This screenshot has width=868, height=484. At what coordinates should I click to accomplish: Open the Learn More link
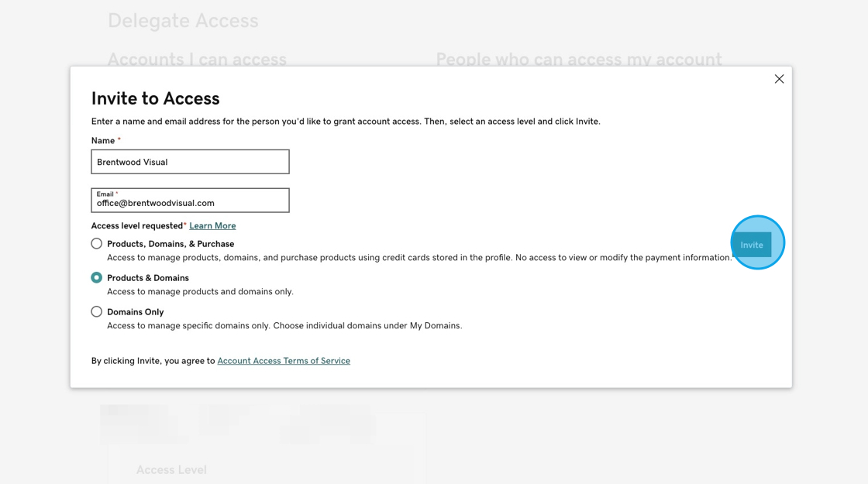pyautogui.click(x=212, y=225)
